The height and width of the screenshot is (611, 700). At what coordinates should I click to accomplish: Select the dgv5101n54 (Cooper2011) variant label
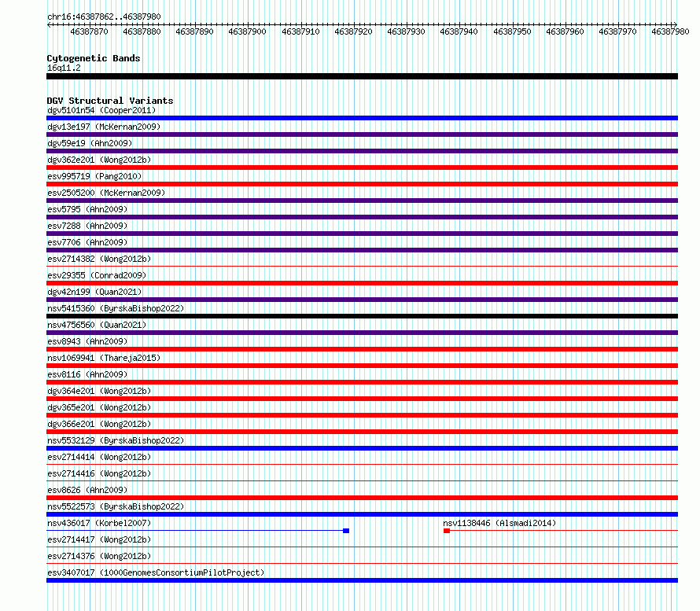pyautogui.click(x=101, y=110)
